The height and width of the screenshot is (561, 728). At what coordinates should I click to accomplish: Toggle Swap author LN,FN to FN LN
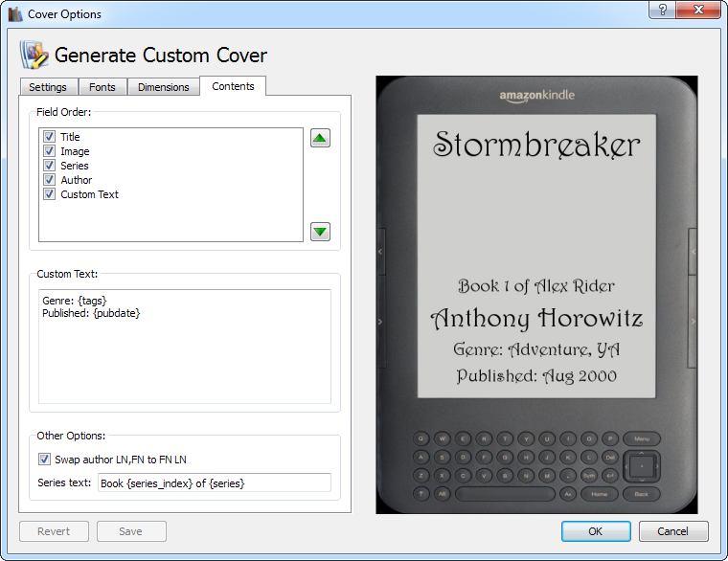pos(44,460)
